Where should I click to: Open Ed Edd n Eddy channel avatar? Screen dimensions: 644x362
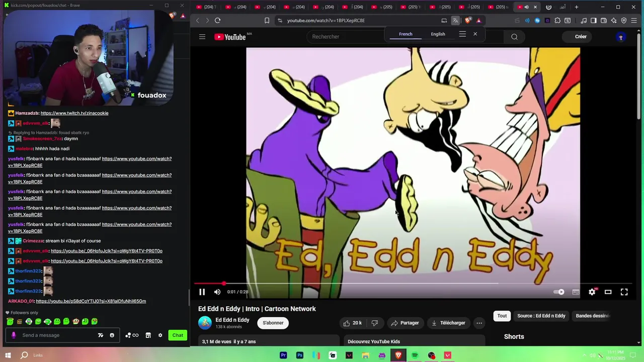coord(205,323)
